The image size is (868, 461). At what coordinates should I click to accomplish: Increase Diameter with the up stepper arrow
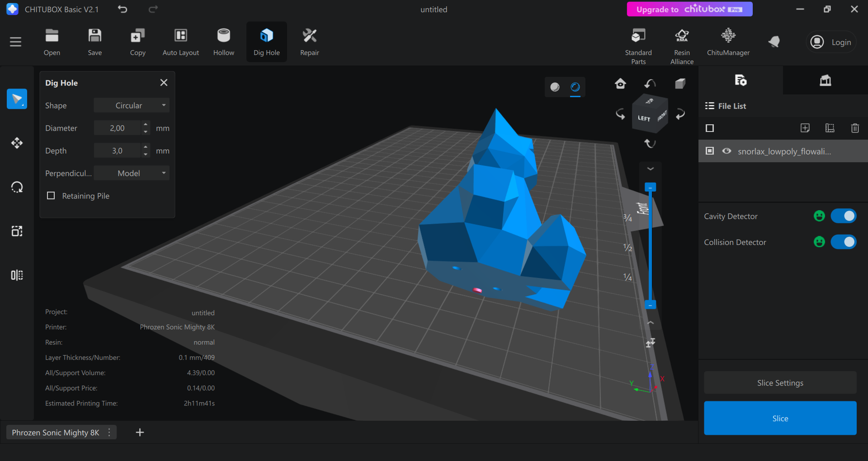pyautogui.click(x=146, y=124)
